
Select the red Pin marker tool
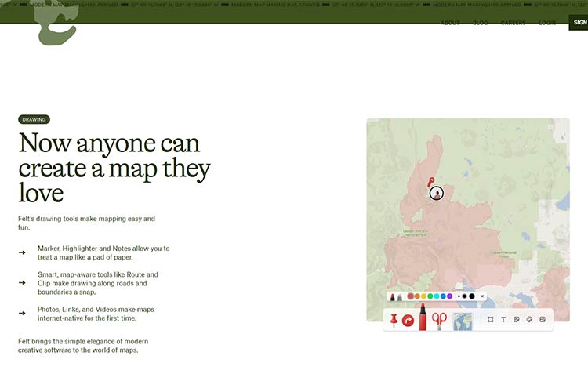(x=394, y=320)
